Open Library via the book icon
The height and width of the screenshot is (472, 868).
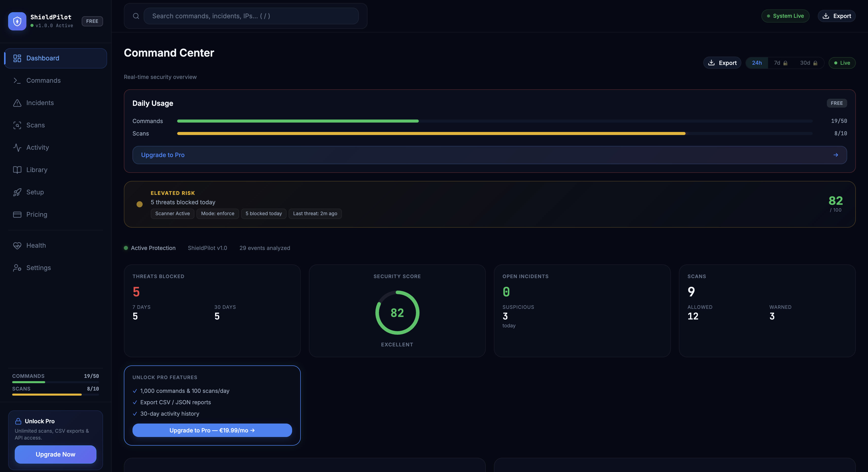point(17,170)
